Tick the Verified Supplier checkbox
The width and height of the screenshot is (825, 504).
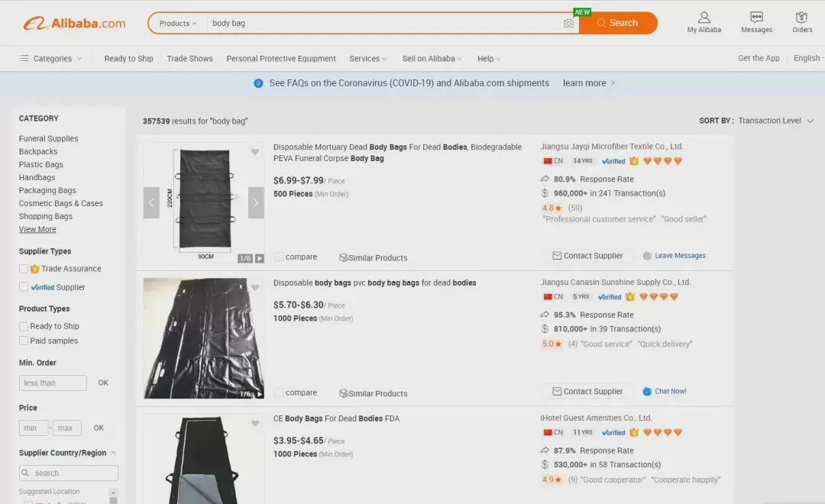tap(23, 287)
